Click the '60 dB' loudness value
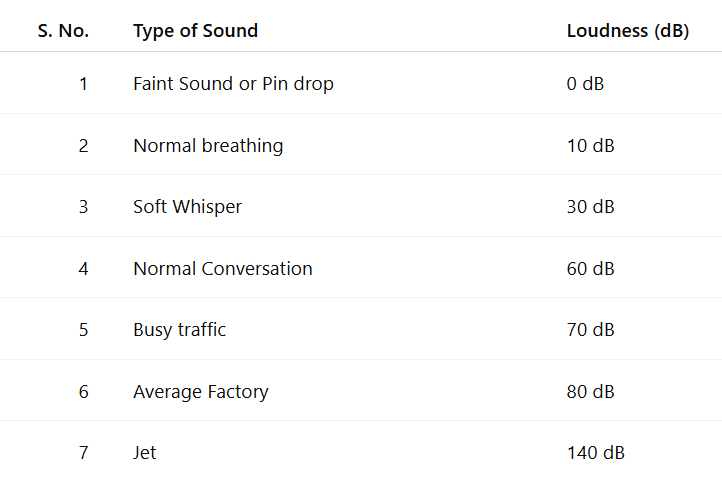Screen dimensions: 722x486 tap(590, 269)
